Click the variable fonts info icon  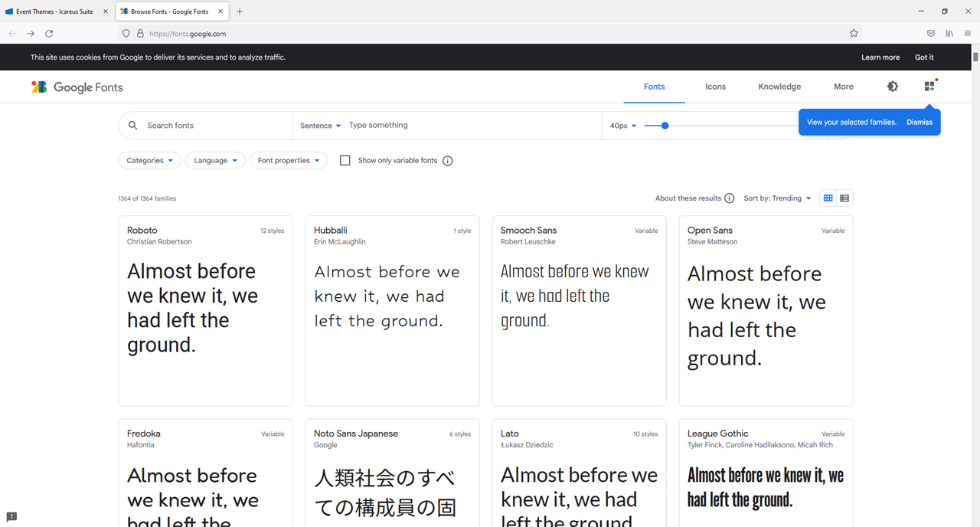point(448,161)
